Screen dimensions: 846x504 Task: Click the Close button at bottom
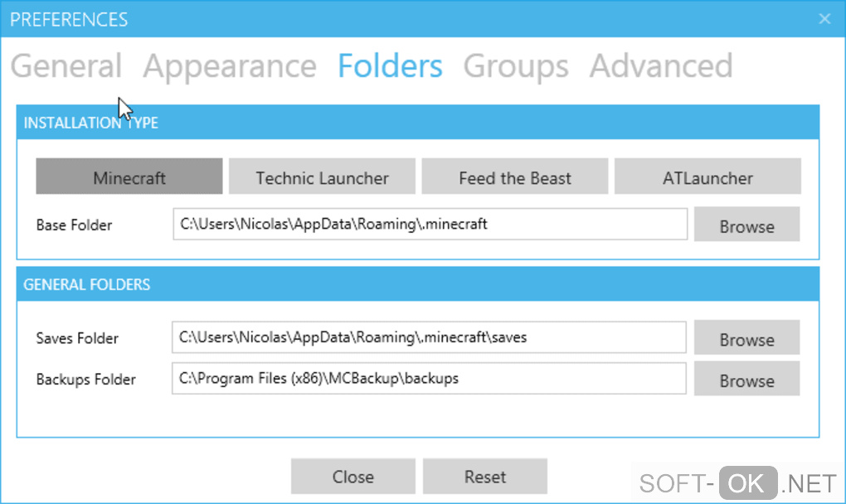(352, 477)
